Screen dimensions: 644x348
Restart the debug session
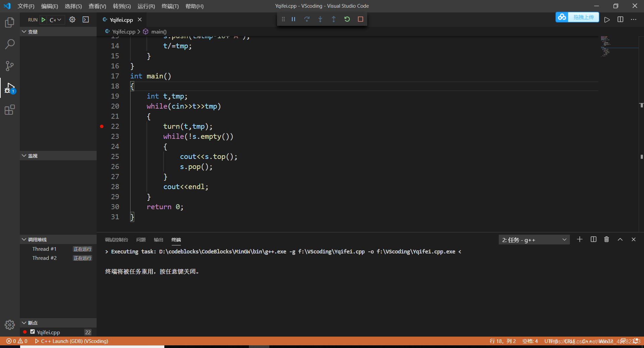click(347, 19)
